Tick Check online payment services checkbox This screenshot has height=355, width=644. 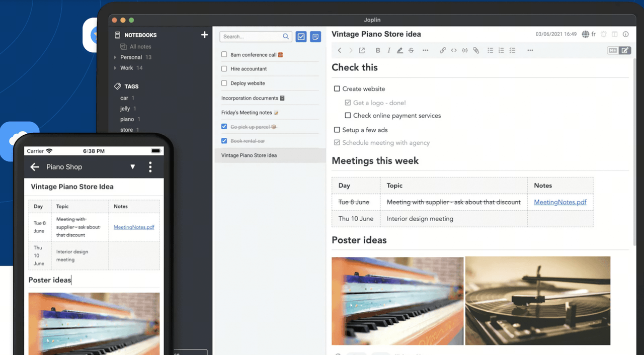pyautogui.click(x=348, y=116)
